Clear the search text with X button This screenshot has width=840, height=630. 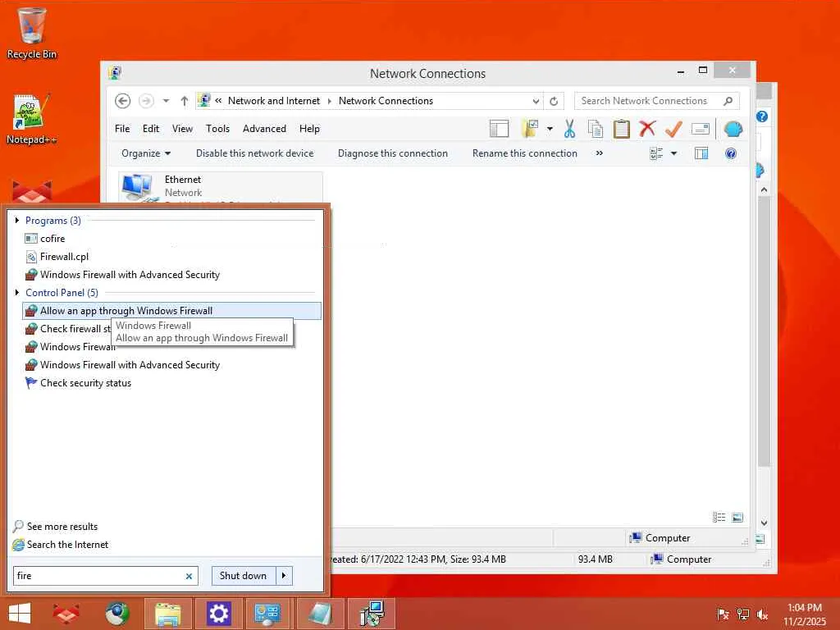click(189, 577)
